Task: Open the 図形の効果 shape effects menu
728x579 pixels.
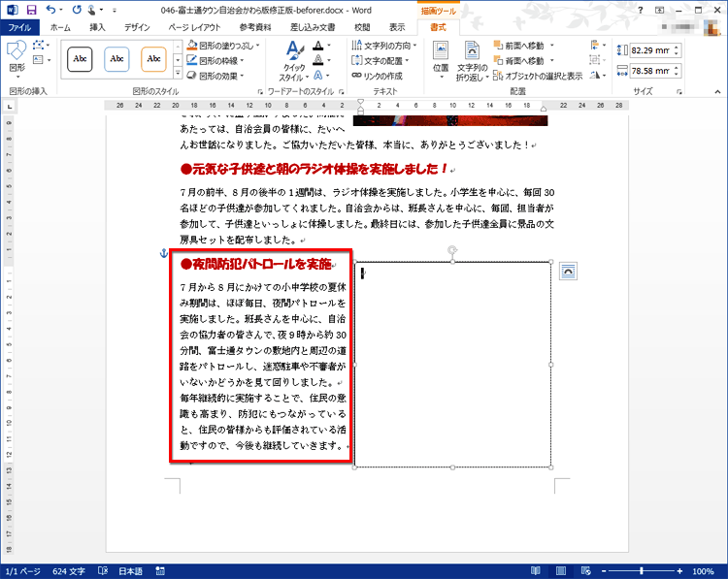Action: [x=215, y=76]
